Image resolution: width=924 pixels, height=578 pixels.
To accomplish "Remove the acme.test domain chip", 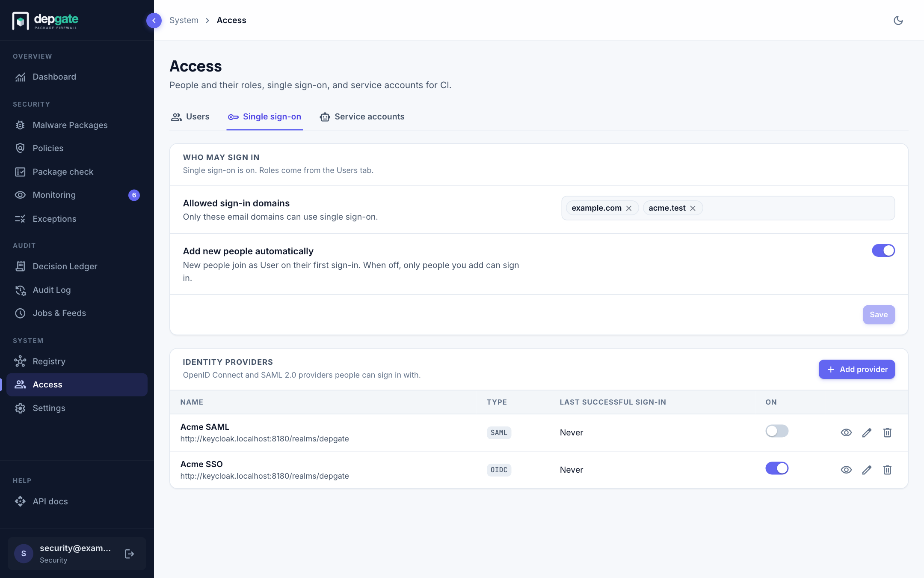I will click(x=693, y=208).
